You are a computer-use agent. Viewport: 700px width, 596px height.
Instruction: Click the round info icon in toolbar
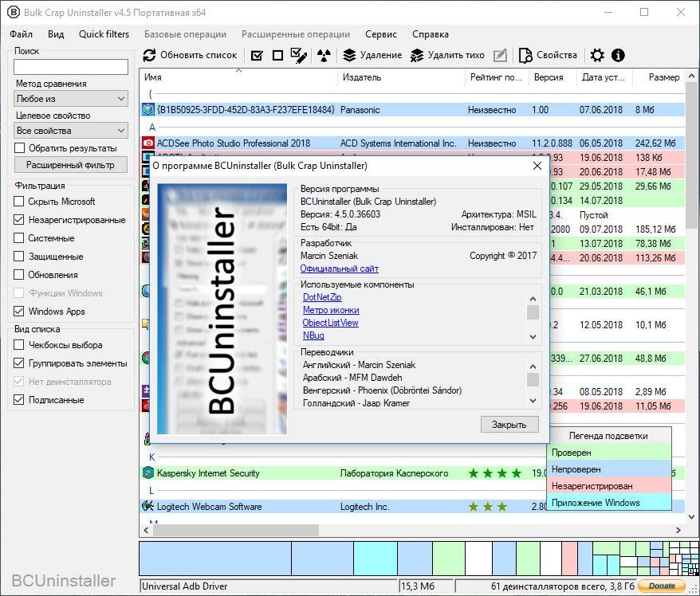click(618, 55)
